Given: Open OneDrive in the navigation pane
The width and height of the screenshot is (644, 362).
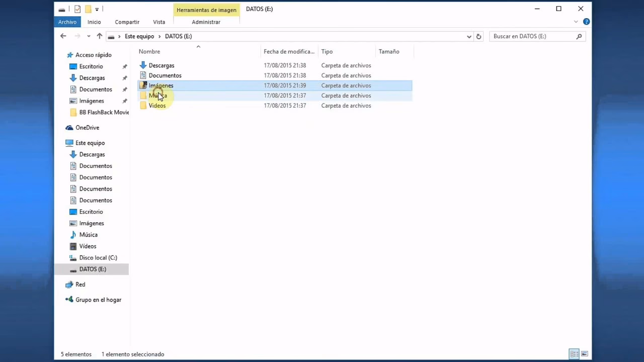Looking at the screenshot, I should (x=87, y=128).
